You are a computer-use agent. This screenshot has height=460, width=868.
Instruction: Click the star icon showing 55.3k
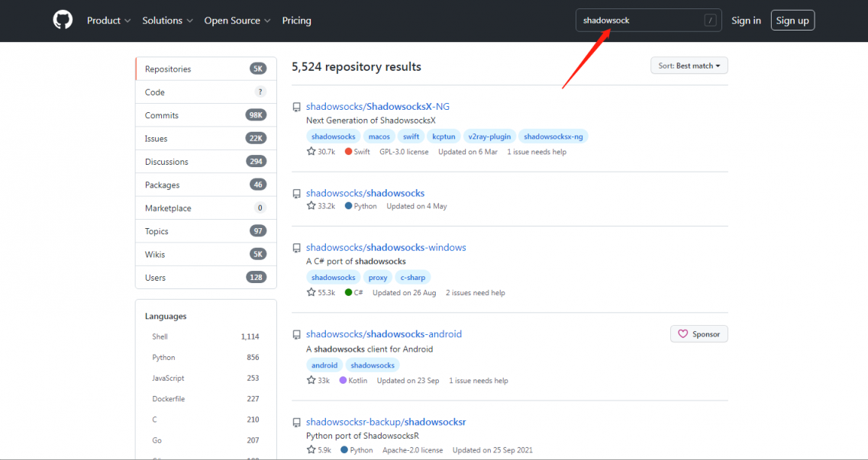tap(311, 292)
